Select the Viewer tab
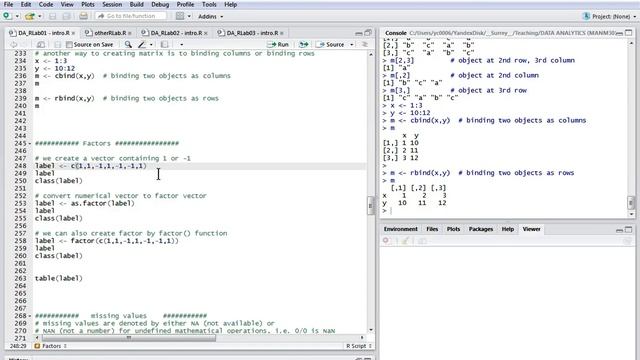Screen dimensions: 640x360 click(x=531, y=229)
